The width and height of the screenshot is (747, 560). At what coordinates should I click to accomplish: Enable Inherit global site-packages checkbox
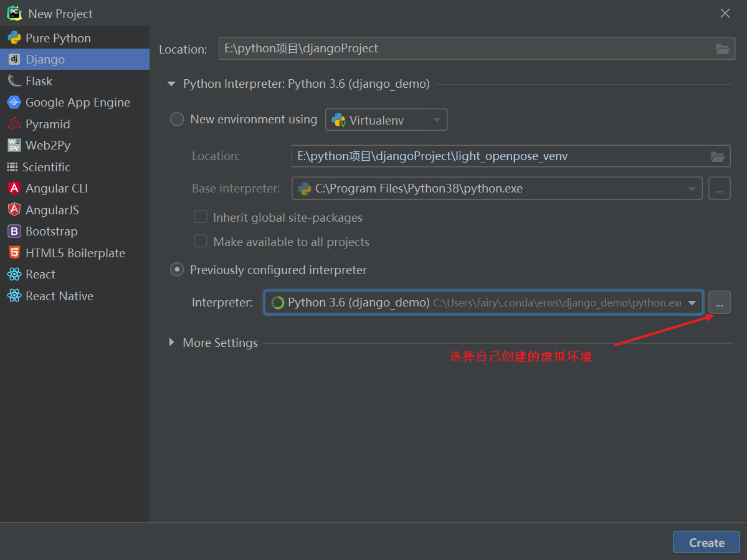pos(201,217)
